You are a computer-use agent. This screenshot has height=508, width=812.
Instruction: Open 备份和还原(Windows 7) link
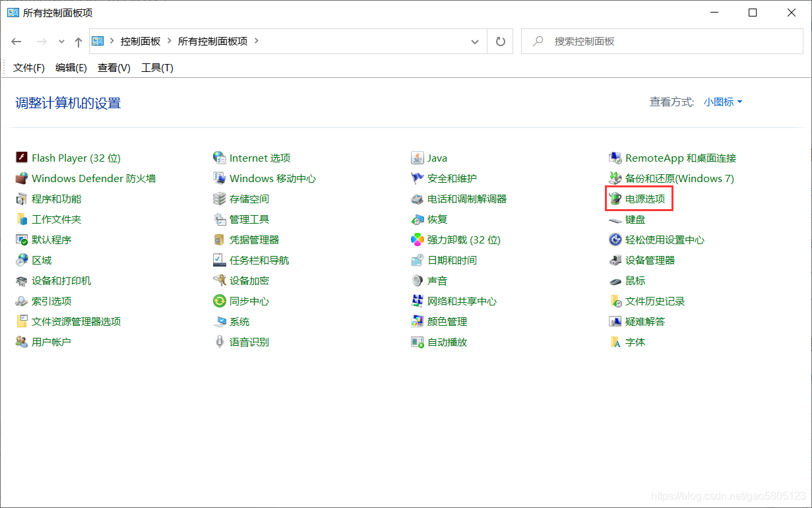[x=679, y=178]
